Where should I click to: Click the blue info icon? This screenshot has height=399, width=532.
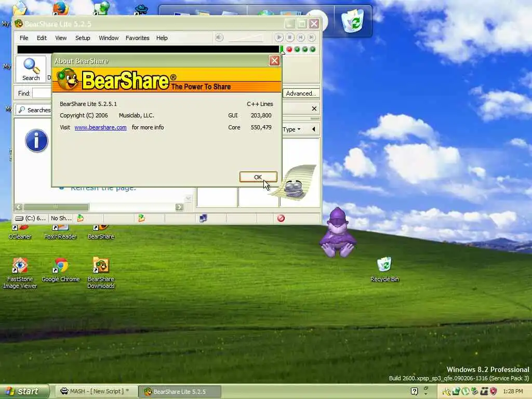37,140
